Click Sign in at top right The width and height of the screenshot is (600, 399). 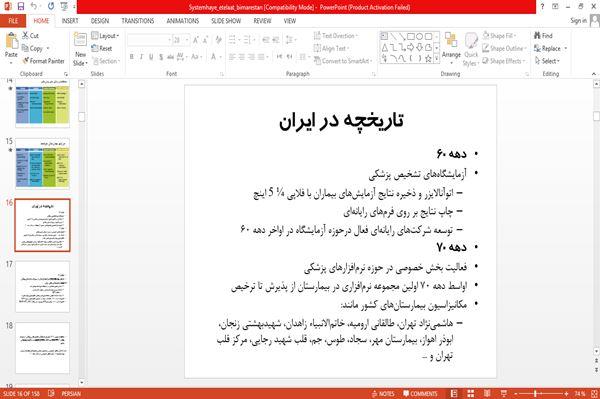point(579,21)
